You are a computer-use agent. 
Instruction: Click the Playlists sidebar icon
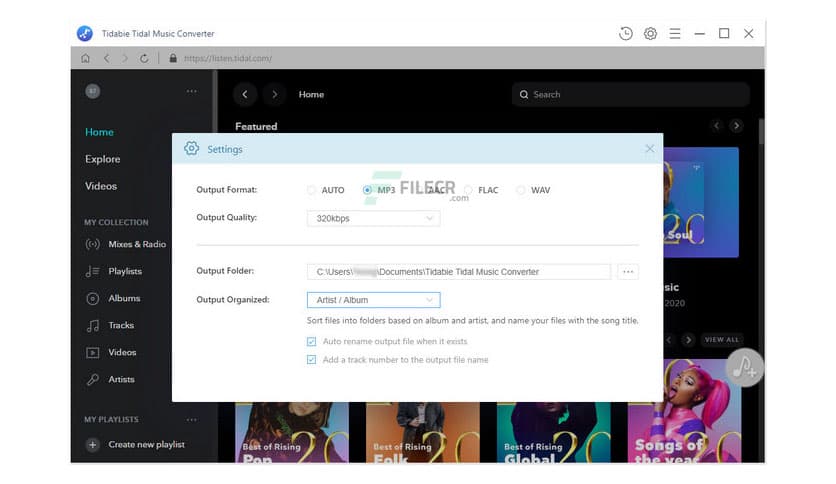[92, 271]
